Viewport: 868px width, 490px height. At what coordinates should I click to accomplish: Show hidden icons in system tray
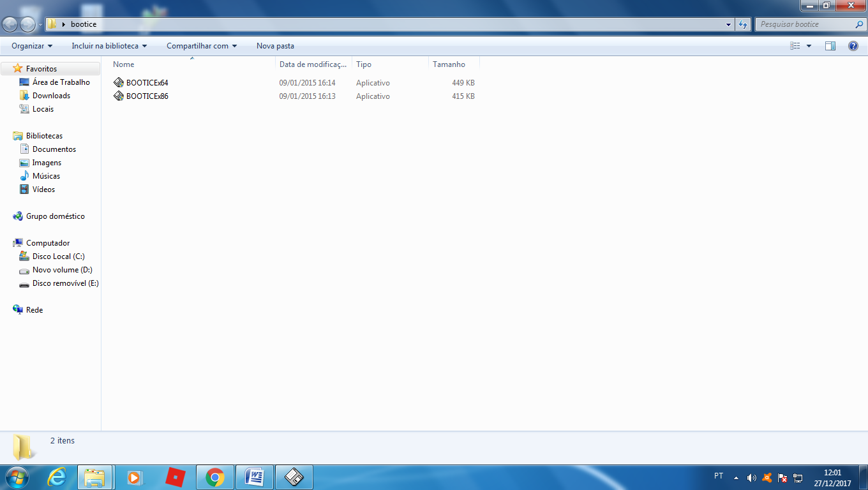coord(736,477)
